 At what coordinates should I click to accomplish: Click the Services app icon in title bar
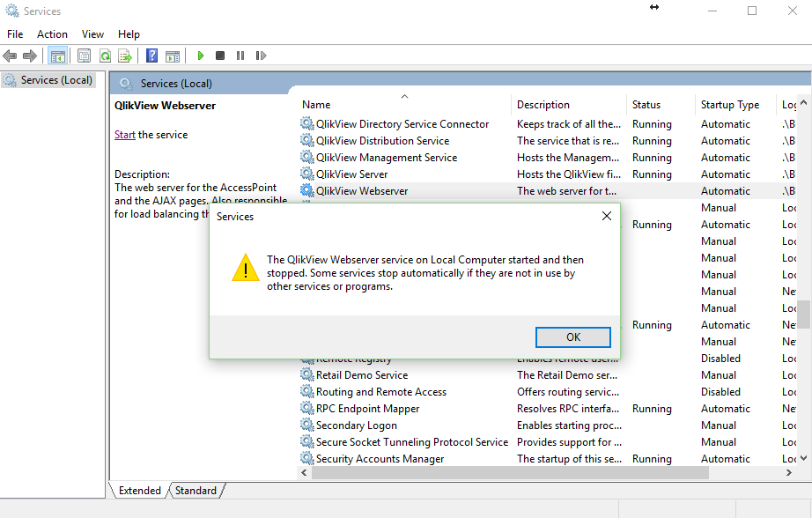(12, 11)
